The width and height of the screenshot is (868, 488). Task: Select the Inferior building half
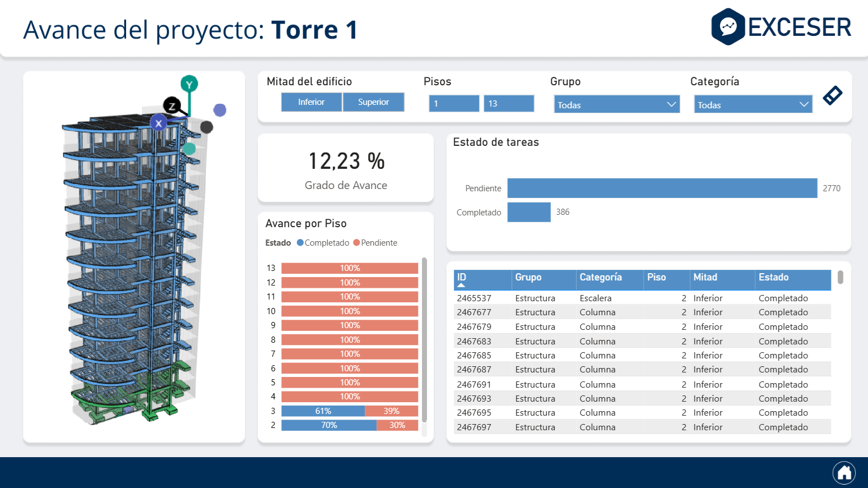tap(311, 102)
